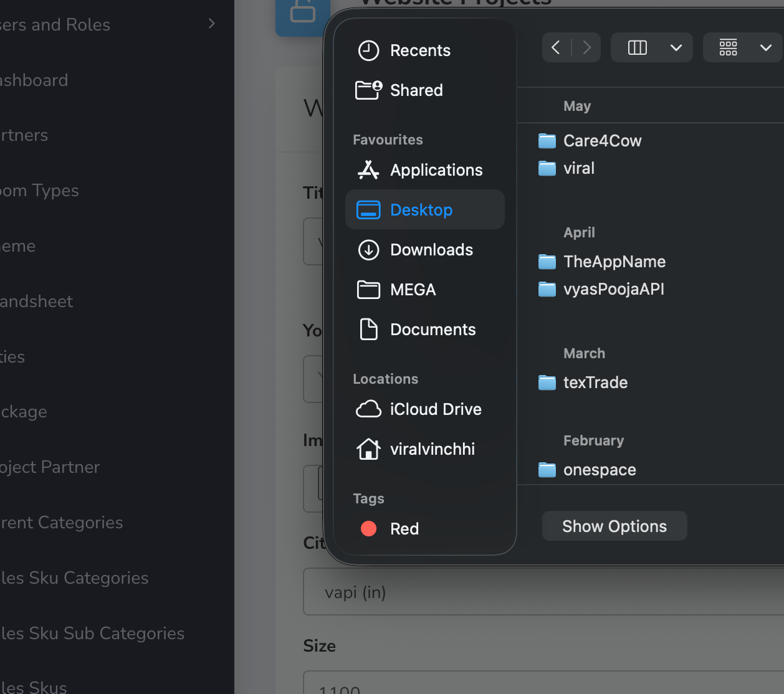784x694 pixels.
Task: Click the Show Options button
Action: tap(614, 526)
